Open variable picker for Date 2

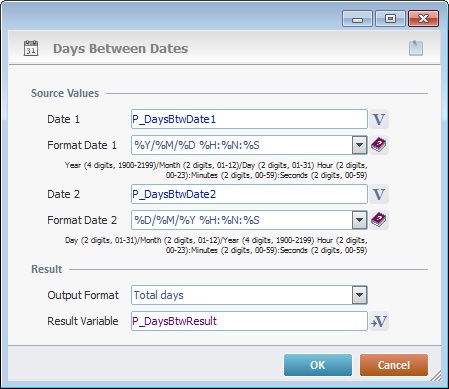(x=379, y=194)
